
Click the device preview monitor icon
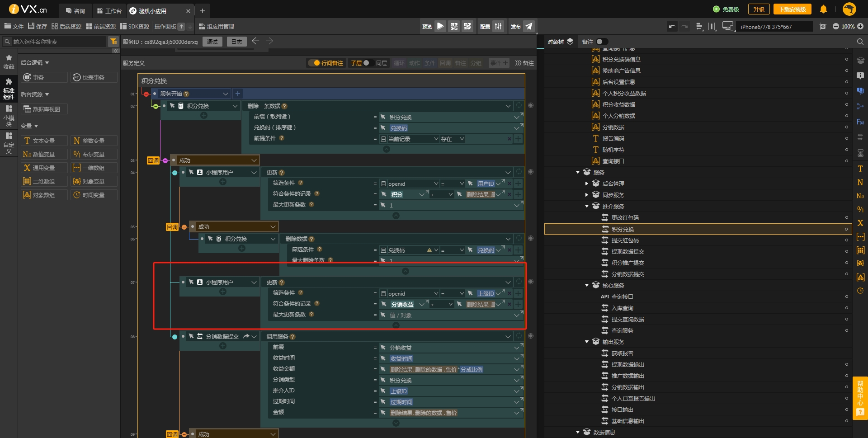[x=728, y=27]
